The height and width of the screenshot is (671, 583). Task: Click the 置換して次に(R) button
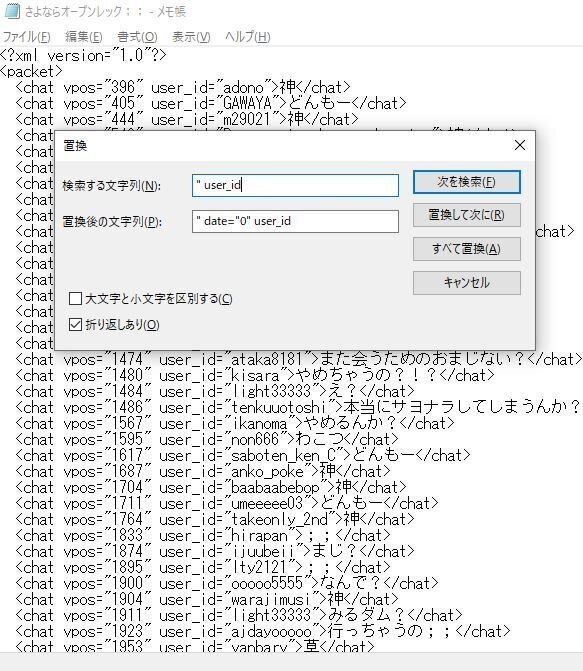click(x=467, y=215)
